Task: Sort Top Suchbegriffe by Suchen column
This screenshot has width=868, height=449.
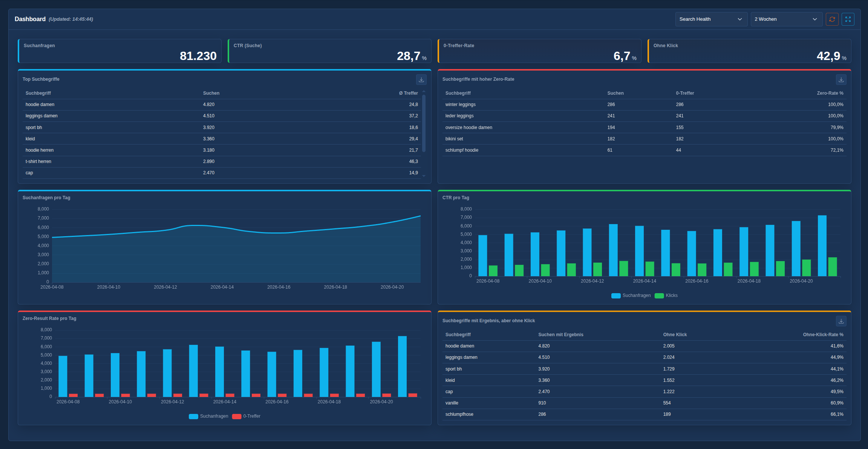Action: [211, 93]
